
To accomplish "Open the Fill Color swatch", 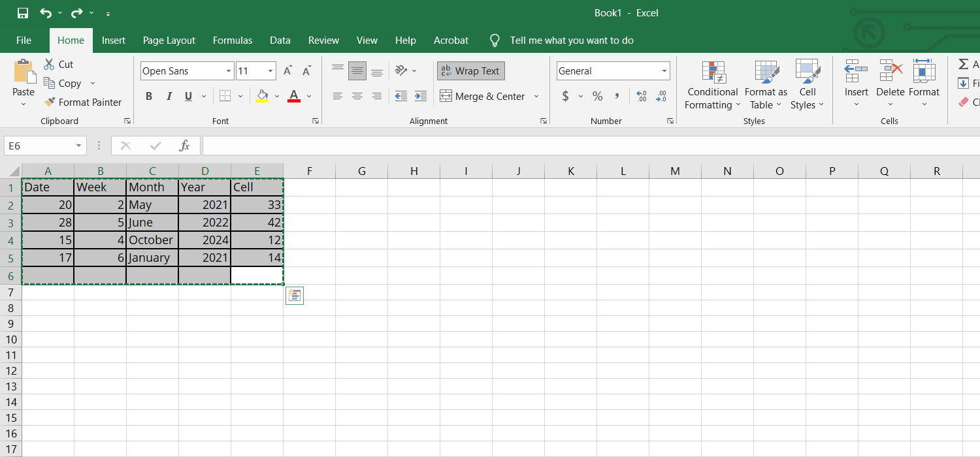I will [x=263, y=96].
